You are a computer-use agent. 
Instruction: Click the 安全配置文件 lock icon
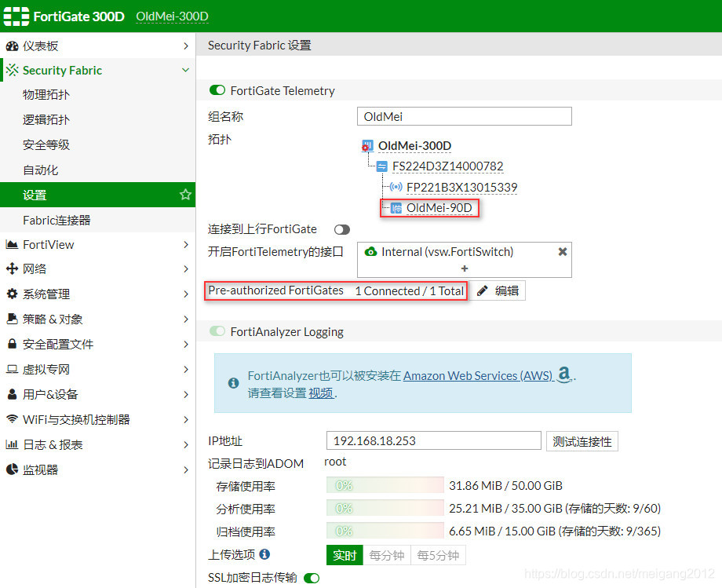[x=12, y=344]
